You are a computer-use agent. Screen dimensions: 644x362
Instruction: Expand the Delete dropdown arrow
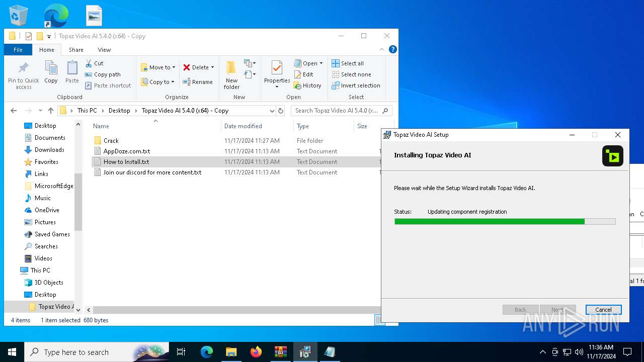click(x=212, y=67)
